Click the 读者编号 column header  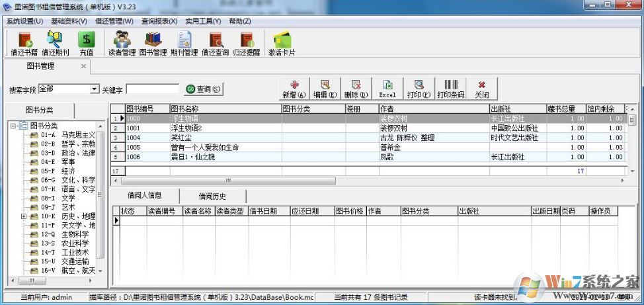tap(165, 211)
